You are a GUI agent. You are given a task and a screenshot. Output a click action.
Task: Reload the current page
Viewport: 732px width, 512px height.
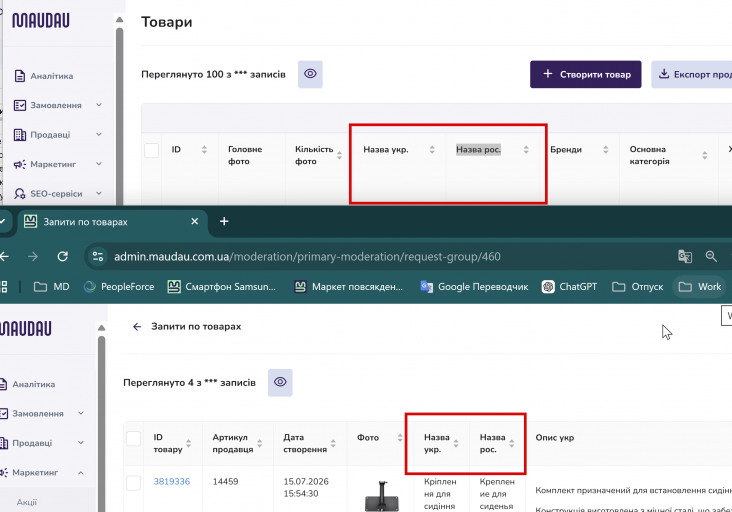click(63, 256)
